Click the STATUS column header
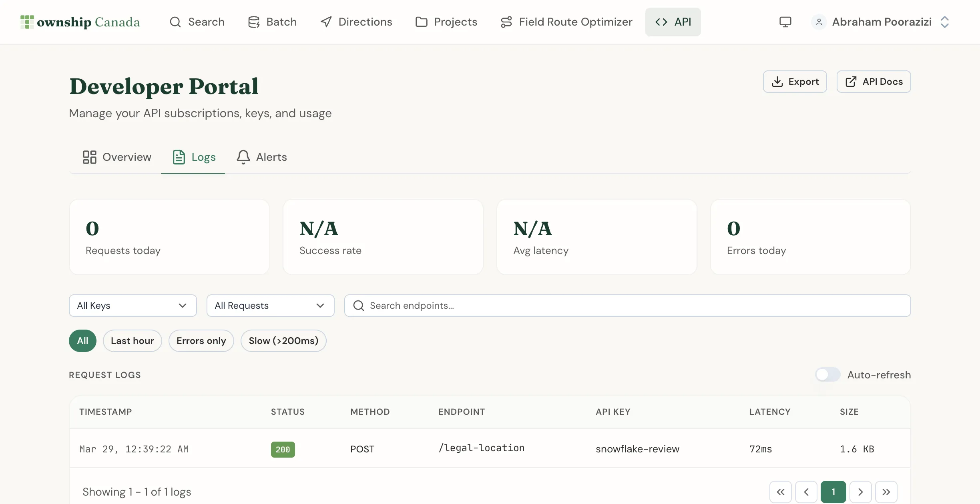This screenshot has height=504, width=980. pos(288,412)
